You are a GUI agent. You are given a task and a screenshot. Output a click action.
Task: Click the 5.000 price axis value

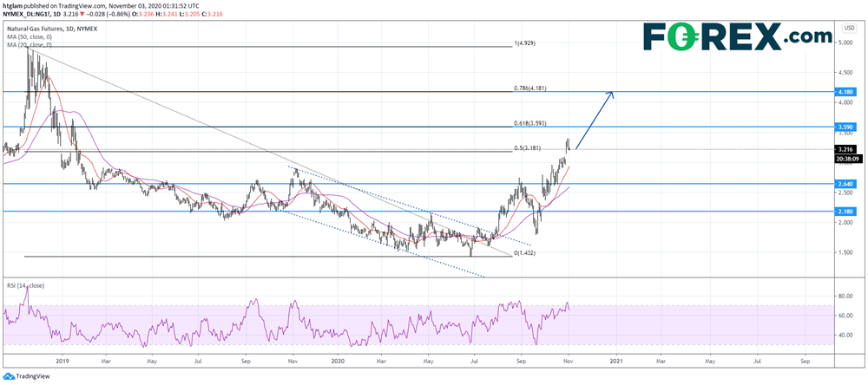(847, 42)
